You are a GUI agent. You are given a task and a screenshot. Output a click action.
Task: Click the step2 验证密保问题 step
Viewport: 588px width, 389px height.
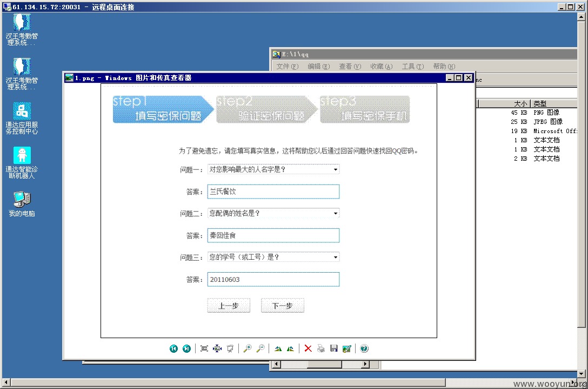pyautogui.click(x=267, y=109)
